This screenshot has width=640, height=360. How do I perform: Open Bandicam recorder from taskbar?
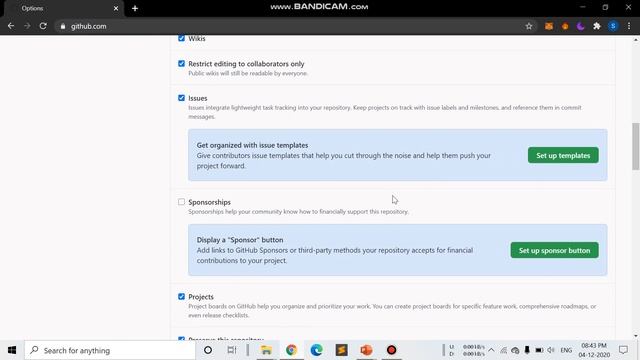391,350
